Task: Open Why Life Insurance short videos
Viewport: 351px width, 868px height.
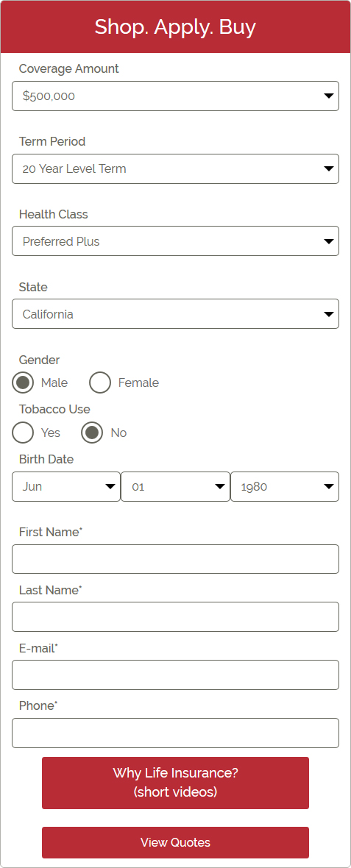Action: (175, 783)
